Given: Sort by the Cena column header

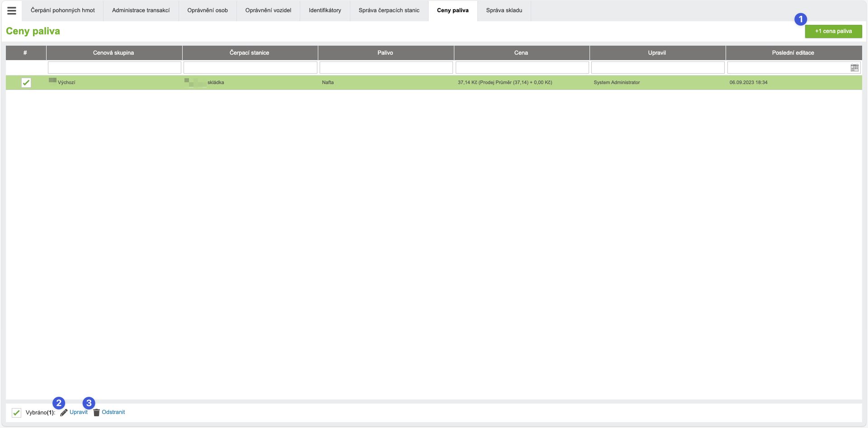Looking at the screenshot, I should 521,53.
